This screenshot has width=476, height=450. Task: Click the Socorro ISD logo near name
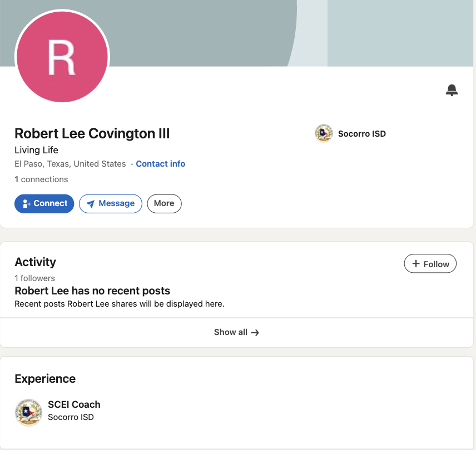tap(324, 133)
